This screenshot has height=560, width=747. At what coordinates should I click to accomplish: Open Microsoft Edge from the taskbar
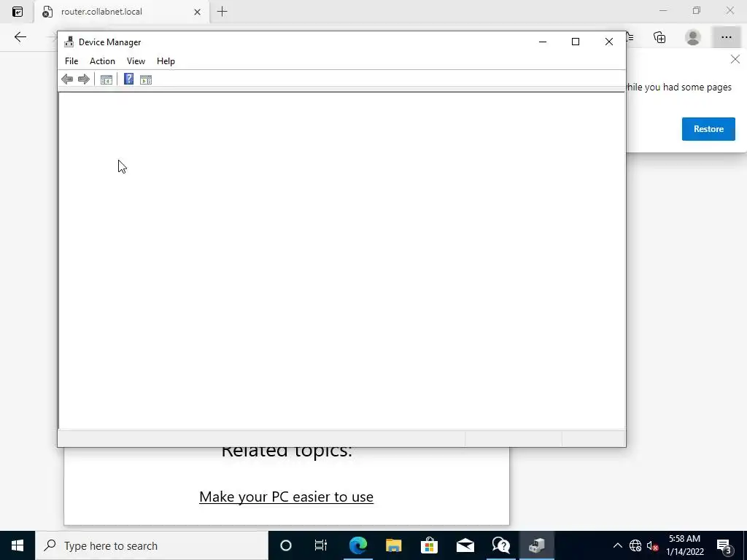click(357, 545)
